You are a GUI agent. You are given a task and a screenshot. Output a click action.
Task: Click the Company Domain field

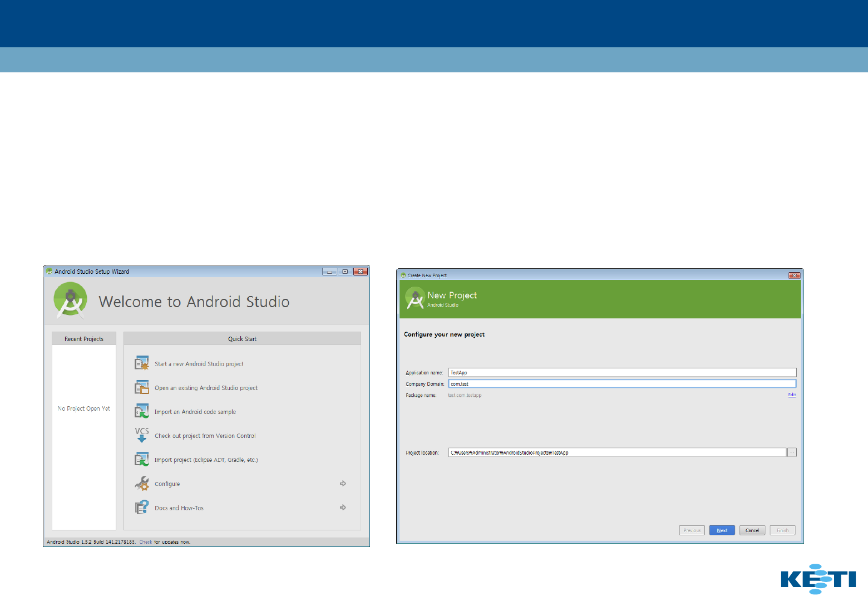(623, 383)
